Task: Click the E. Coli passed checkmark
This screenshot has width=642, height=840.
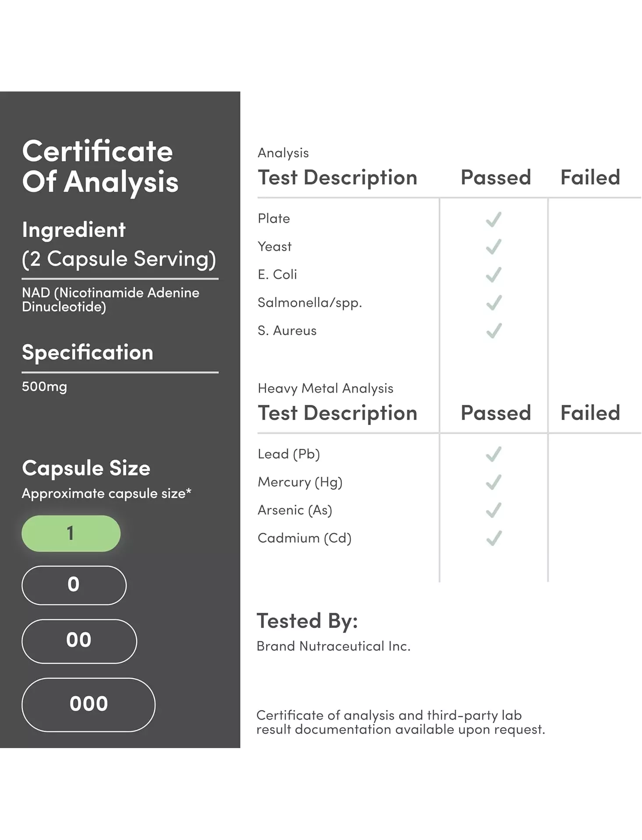Action: point(494,275)
